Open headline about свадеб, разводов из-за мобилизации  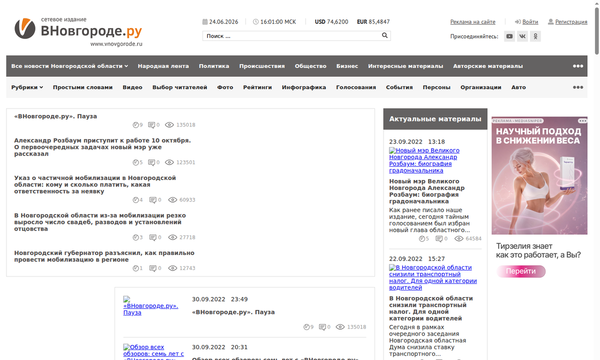[100, 222]
